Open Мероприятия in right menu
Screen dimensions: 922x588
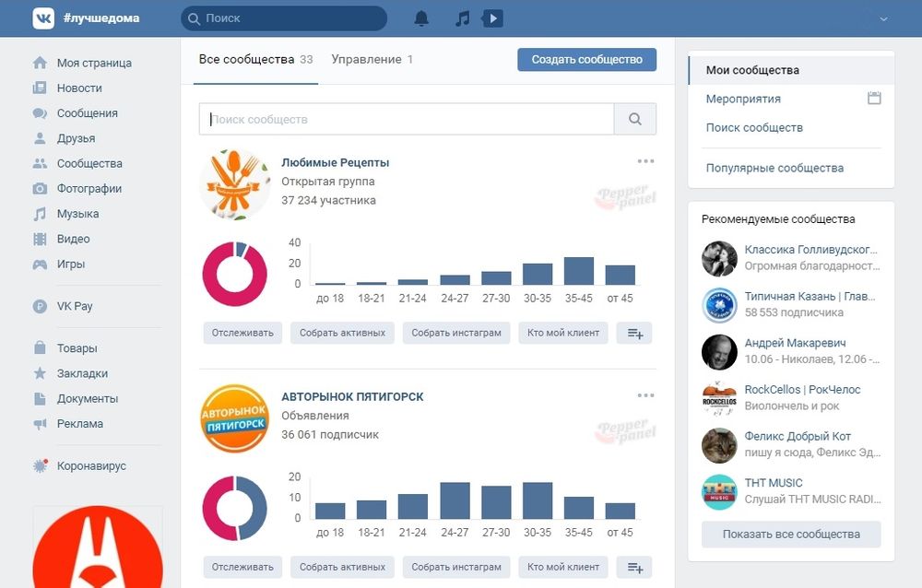[743, 99]
